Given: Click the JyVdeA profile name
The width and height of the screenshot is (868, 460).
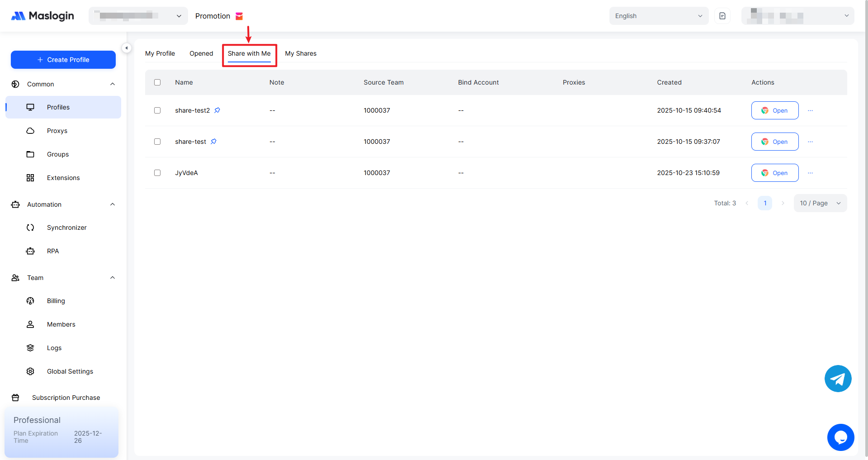Looking at the screenshot, I should tap(187, 173).
